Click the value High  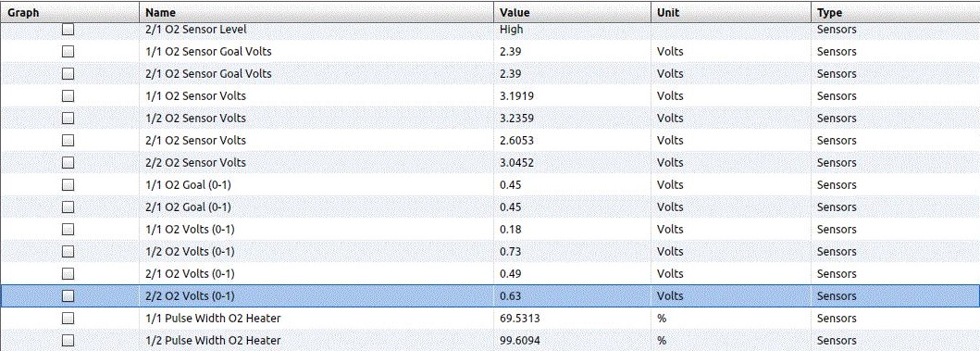point(511,30)
